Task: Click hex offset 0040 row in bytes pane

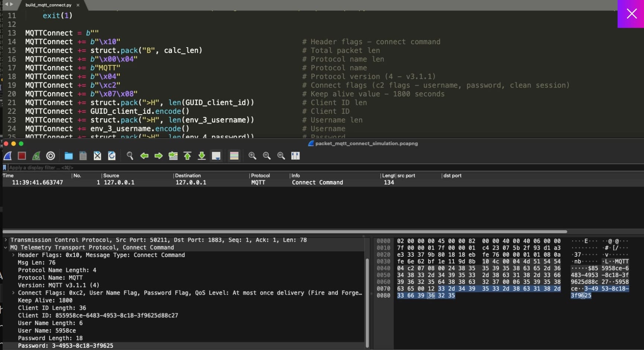Action: [383, 268]
